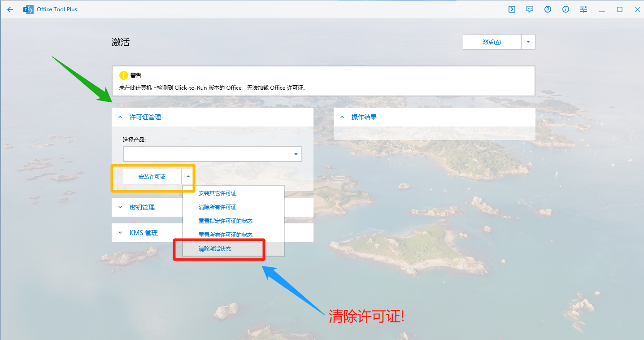Select 清除所有许可证 from the menu
The width and height of the screenshot is (644, 340).
point(233,207)
